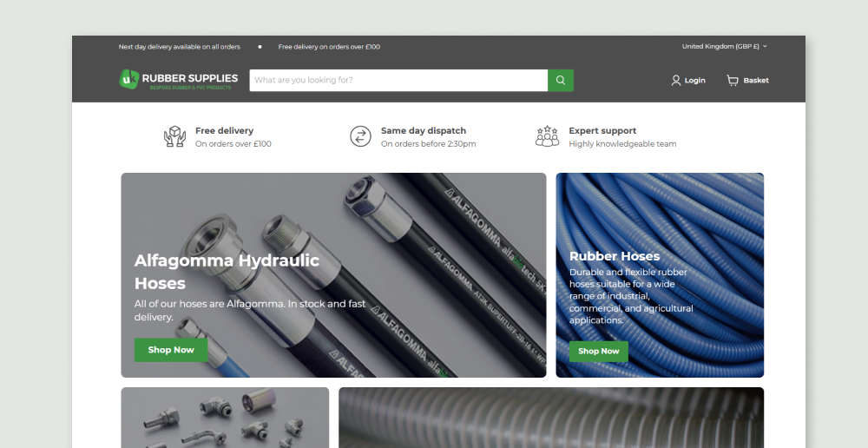Viewport: 868px width, 448px height.
Task: Open the United Kingdom (GBP £) currency dropdown
Action: pos(724,47)
